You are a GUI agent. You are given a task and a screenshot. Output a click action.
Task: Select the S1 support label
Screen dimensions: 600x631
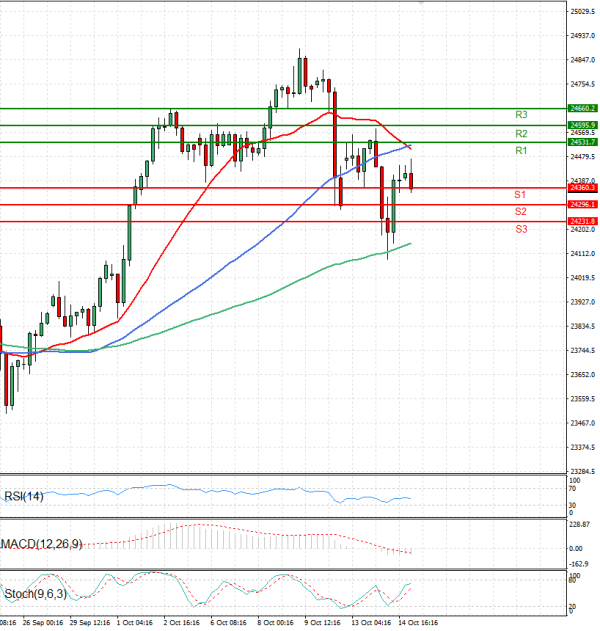tap(520, 194)
